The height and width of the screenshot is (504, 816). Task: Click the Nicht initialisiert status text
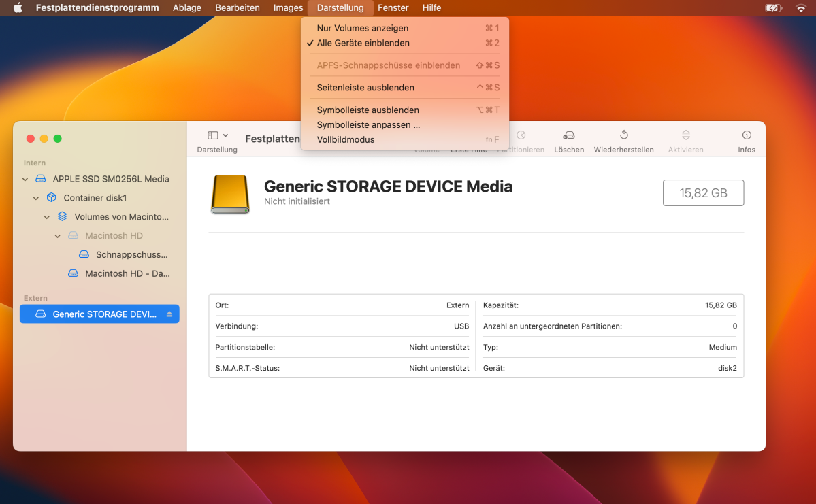pyautogui.click(x=297, y=201)
